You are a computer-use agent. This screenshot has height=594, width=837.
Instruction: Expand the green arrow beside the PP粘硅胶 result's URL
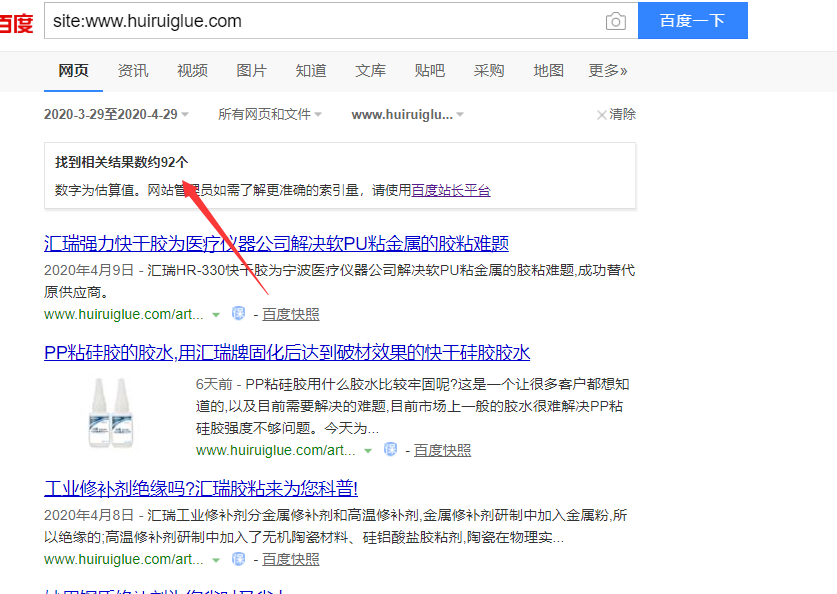coord(368,451)
